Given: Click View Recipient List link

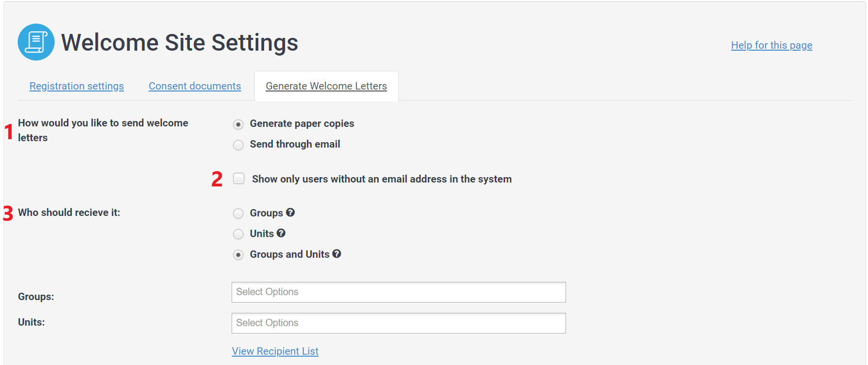Looking at the screenshot, I should tap(275, 351).
